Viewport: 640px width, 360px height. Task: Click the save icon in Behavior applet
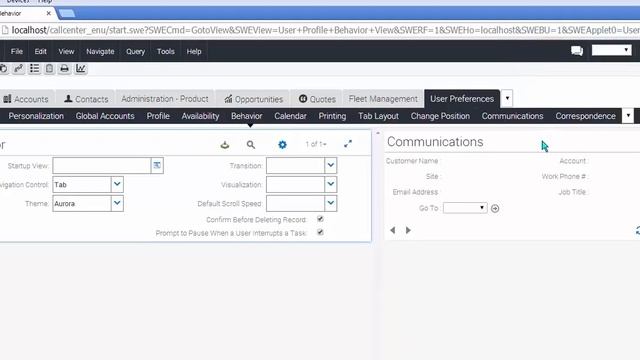pos(225,144)
